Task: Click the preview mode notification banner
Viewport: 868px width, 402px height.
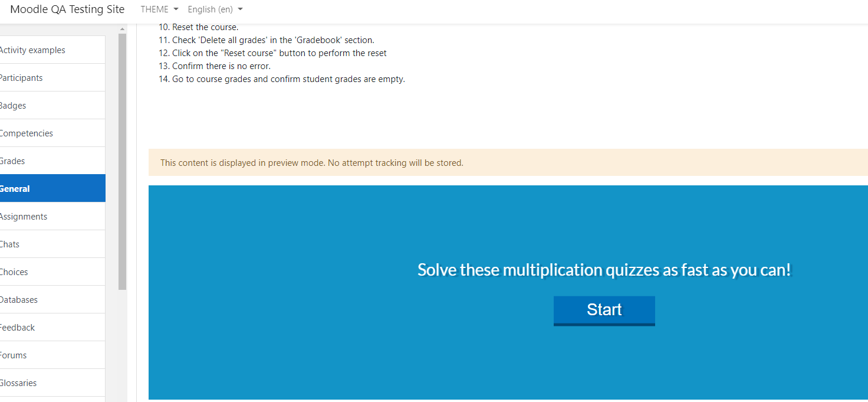Action: click(508, 163)
